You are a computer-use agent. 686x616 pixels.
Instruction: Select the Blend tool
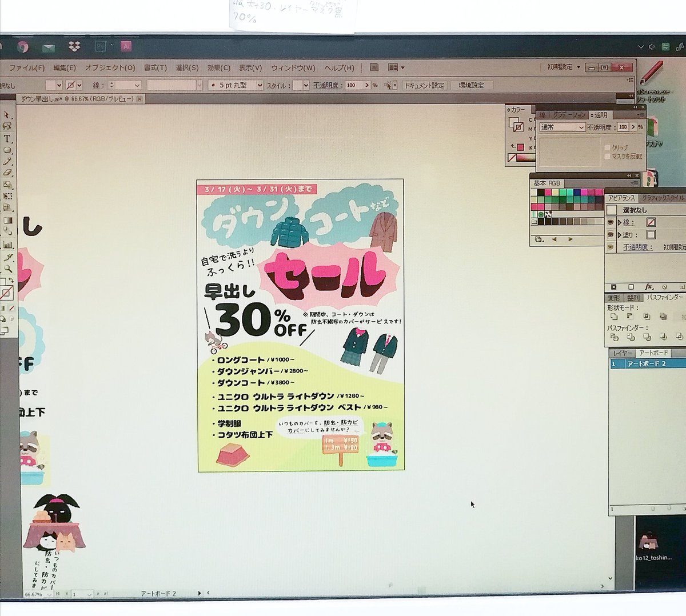tap(8, 231)
